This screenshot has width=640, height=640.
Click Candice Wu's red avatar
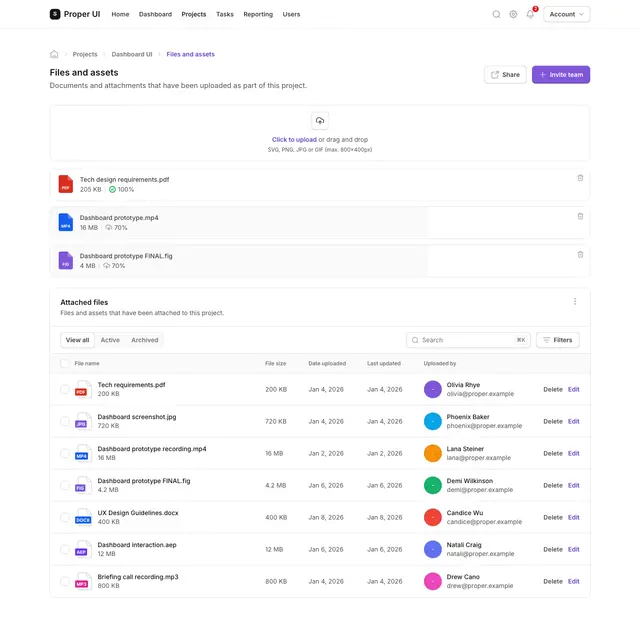[x=433, y=517]
